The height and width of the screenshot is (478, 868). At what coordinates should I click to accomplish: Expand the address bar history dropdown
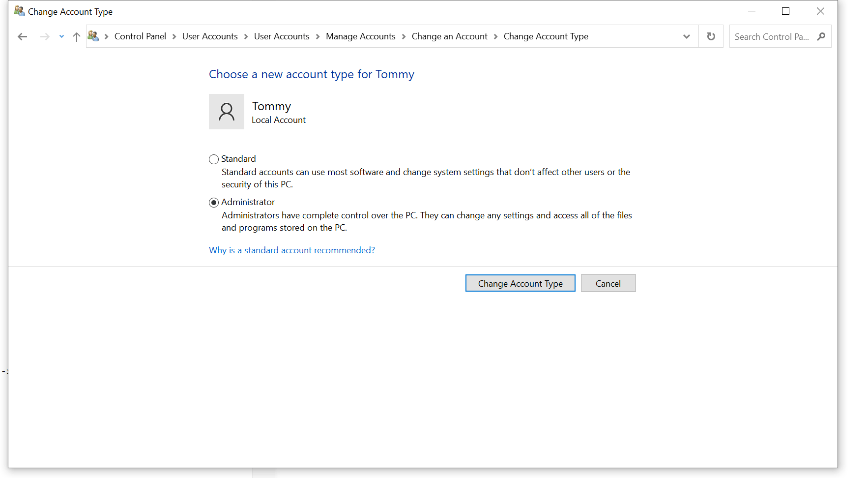[687, 36]
